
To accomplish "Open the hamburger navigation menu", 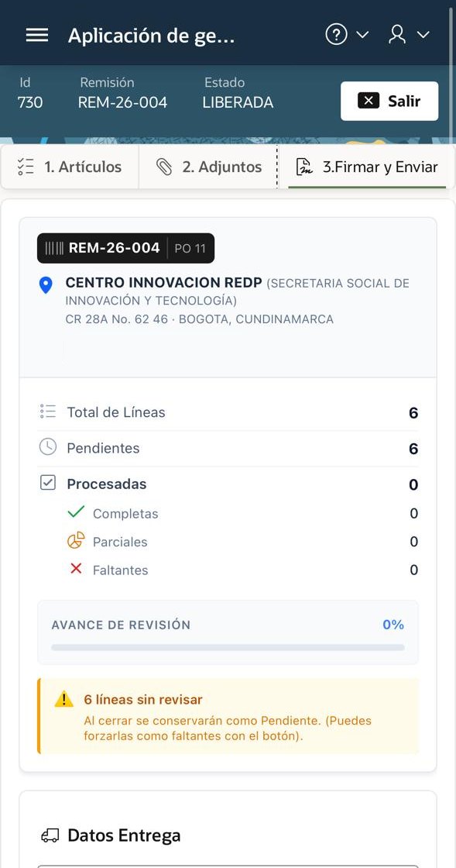I will 37,36.
